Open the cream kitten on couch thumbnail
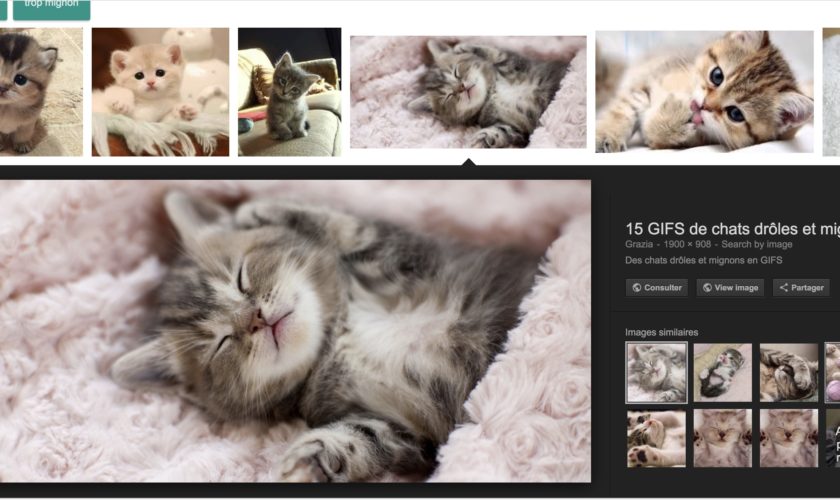This screenshot has height=500, width=840. pyautogui.click(x=160, y=92)
